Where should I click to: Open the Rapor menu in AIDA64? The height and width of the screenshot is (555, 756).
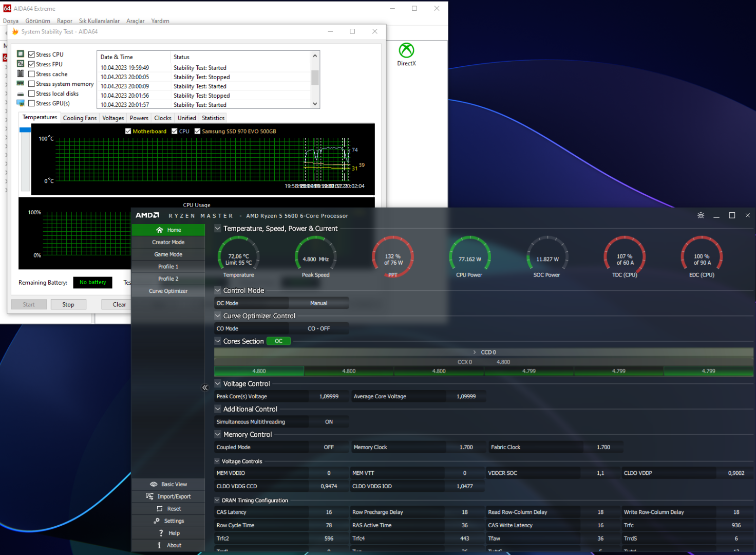[x=65, y=21]
